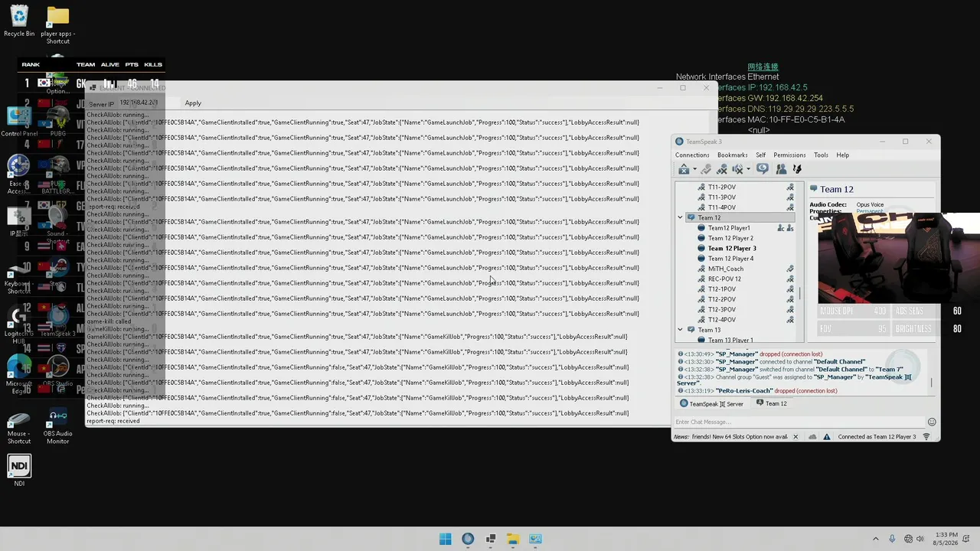Toggle TeamSpeak away status speech-bubble icon
The image size is (980, 551).
(x=763, y=169)
